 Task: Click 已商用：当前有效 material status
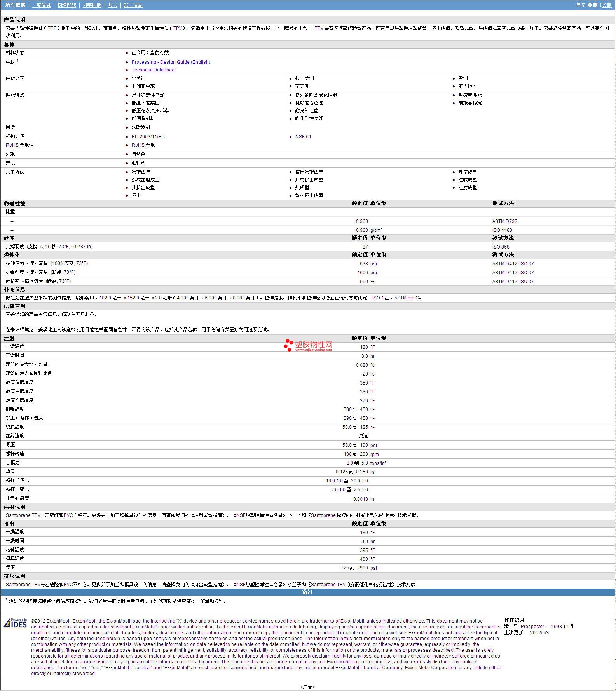click(x=150, y=53)
